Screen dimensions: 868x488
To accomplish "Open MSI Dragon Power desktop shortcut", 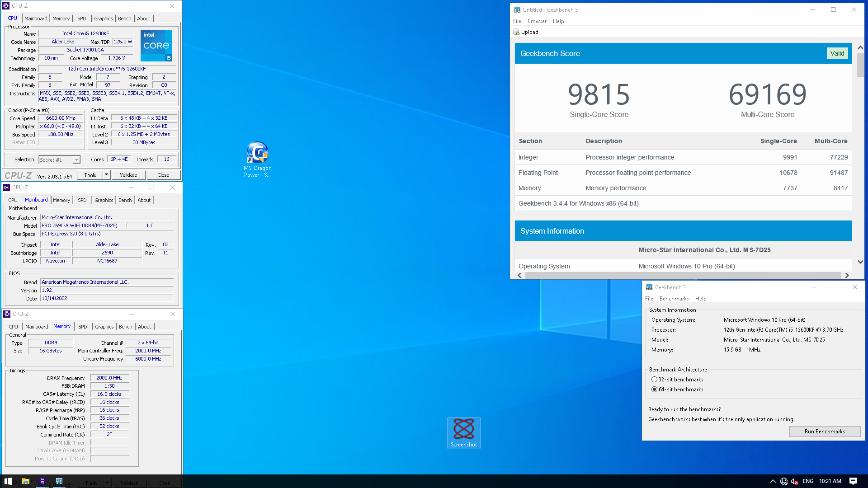I will [x=258, y=160].
